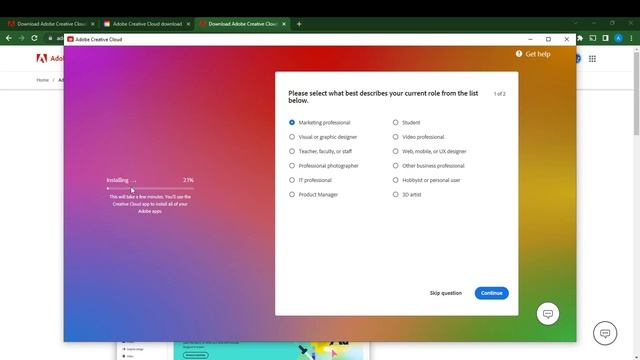Click the installing progress bar
The height and width of the screenshot is (360, 640).
[x=150, y=189]
